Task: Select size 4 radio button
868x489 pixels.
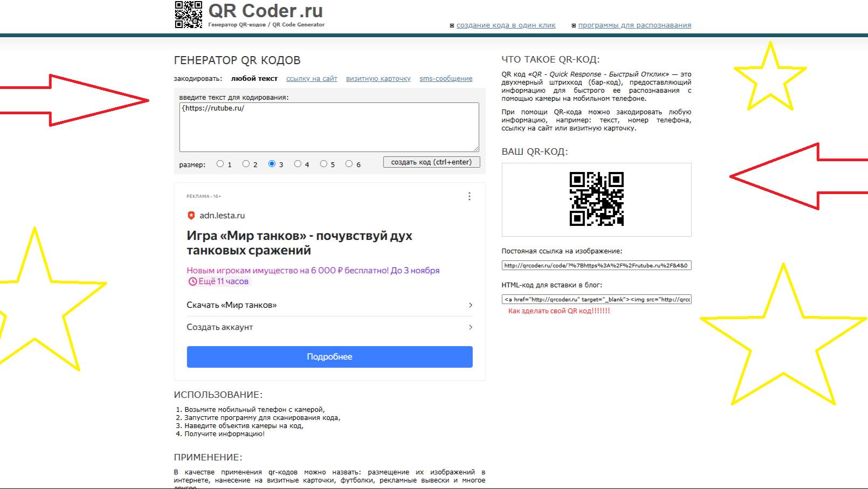Action: pyautogui.click(x=298, y=164)
